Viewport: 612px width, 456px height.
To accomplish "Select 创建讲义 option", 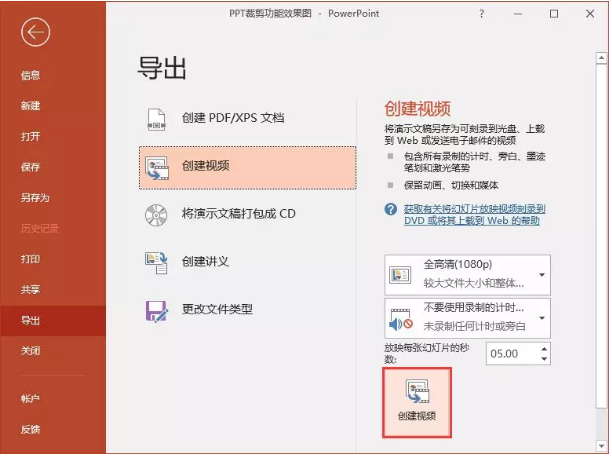I will pos(247,262).
